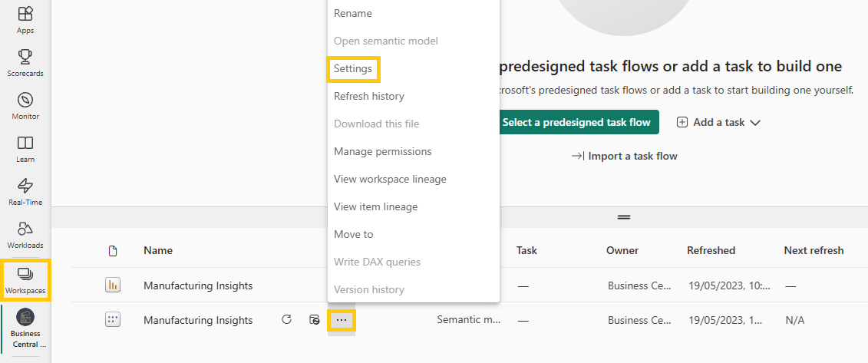Click the refresh now icon for semantic model

[x=287, y=320]
